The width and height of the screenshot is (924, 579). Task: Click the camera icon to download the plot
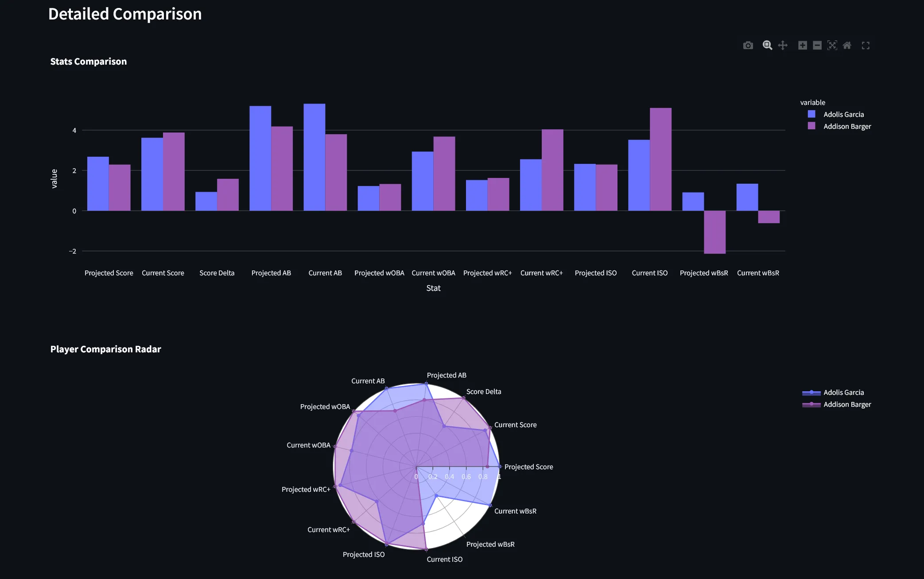(748, 45)
